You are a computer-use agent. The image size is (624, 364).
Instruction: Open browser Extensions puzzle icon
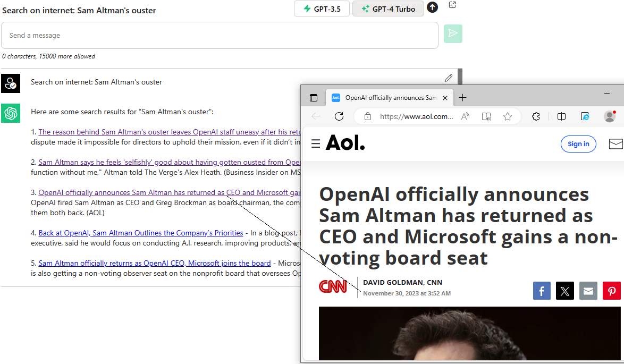[536, 116]
